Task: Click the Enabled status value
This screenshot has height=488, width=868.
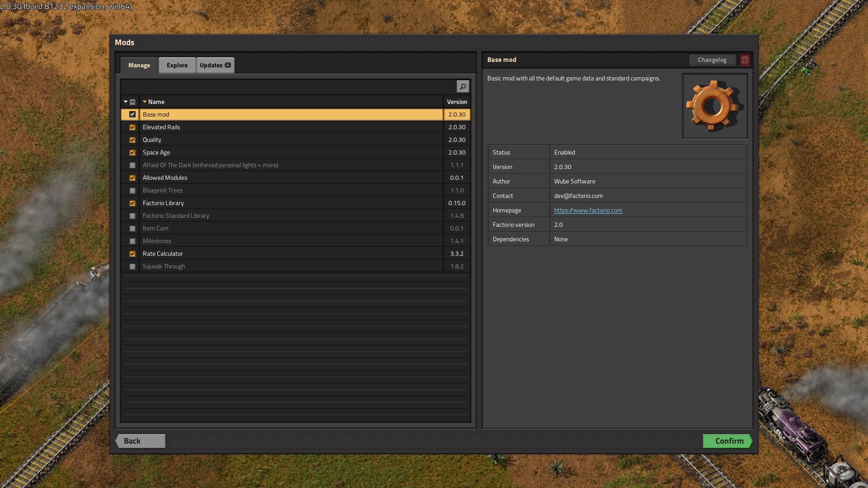Action: (565, 152)
